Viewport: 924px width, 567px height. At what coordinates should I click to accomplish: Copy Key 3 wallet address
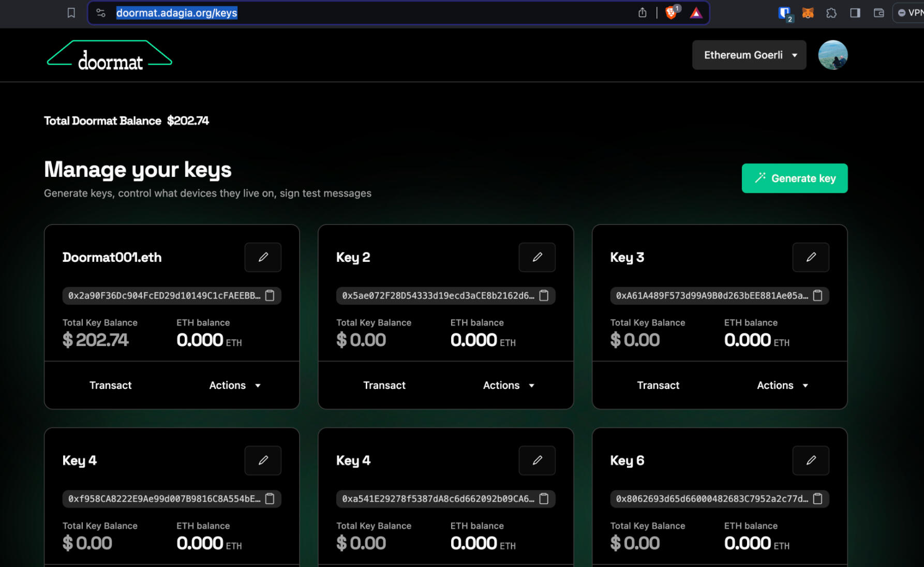[817, 295]
